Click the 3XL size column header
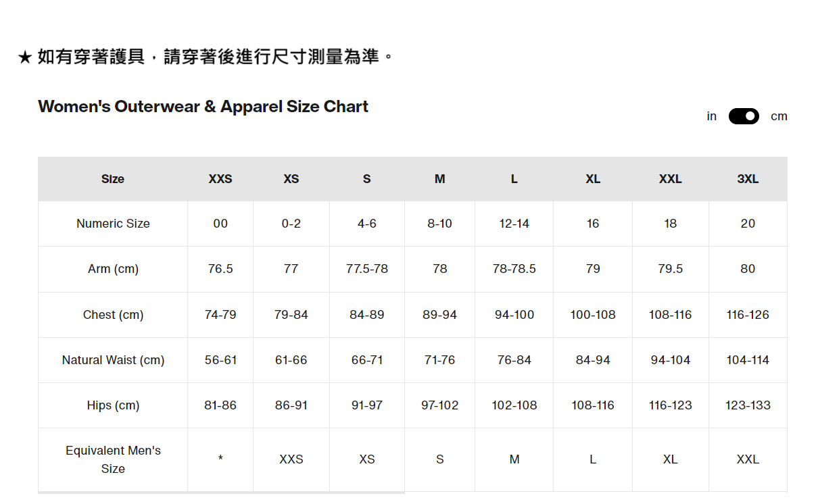Viewport: 818px width, 504px height. coord(748,179)
